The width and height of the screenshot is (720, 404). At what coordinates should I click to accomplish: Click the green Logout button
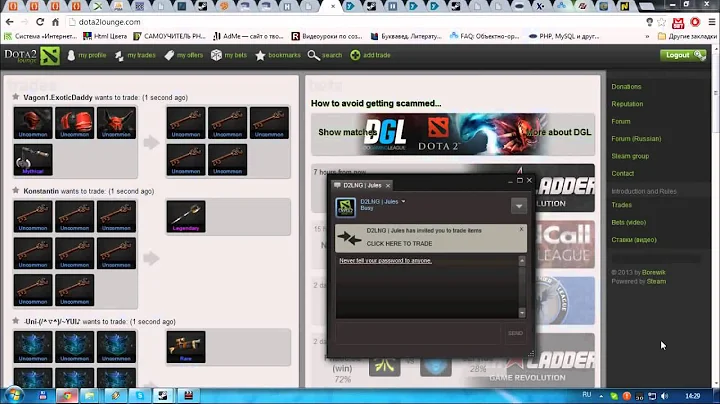pyautogui.click(x=682, y=55)
